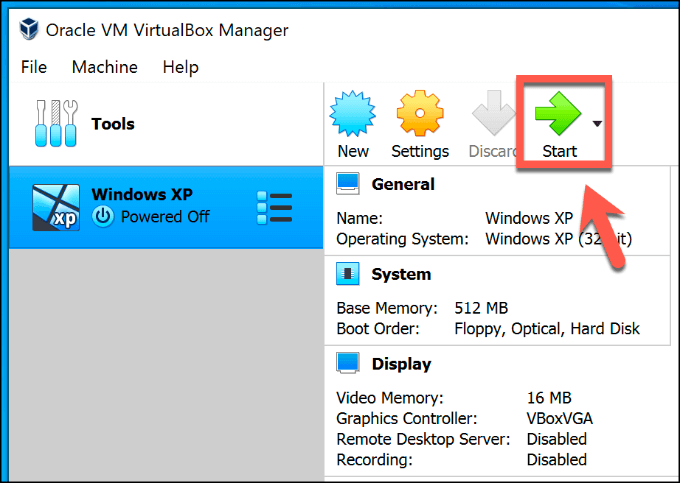The width and height of the screenshot is (680, 483).
Task: Click the Tools wrench icon
Action: 55,124
